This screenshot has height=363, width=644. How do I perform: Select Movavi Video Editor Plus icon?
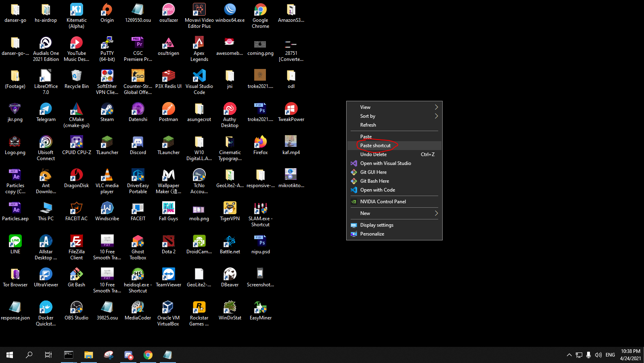coord(199,16)
